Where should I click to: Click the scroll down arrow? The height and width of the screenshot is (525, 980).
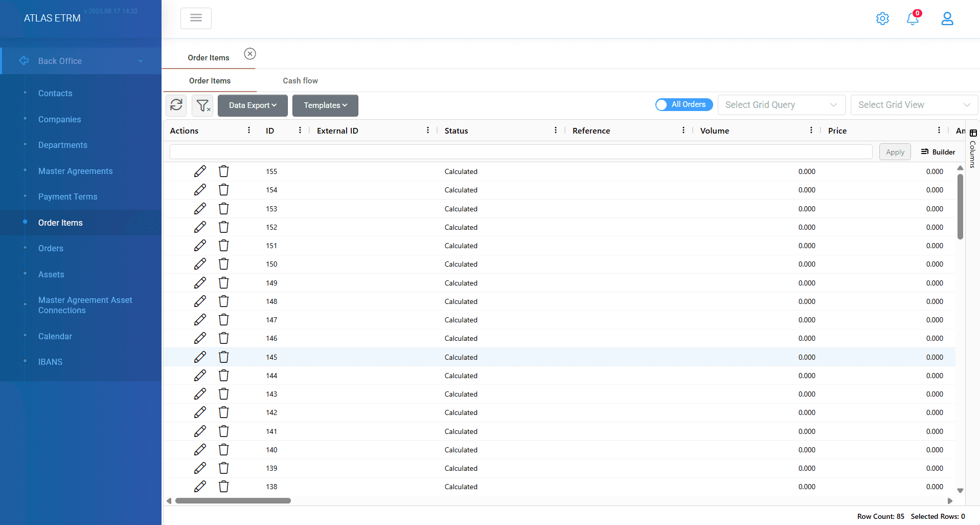(961, 491)
